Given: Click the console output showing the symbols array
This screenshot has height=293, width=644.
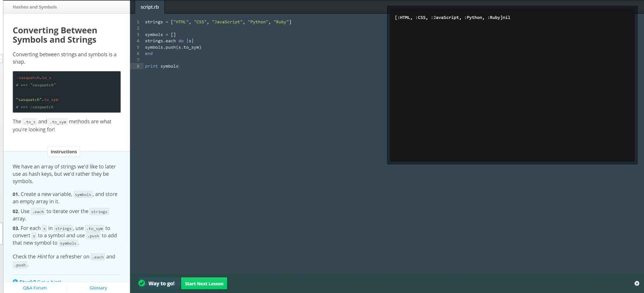Looking at the screenshot, I should (452, 18).
